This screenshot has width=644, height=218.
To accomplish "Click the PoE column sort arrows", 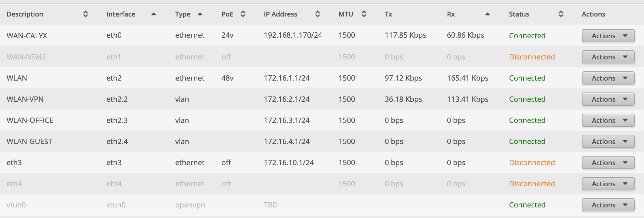I will click(243, 14).
